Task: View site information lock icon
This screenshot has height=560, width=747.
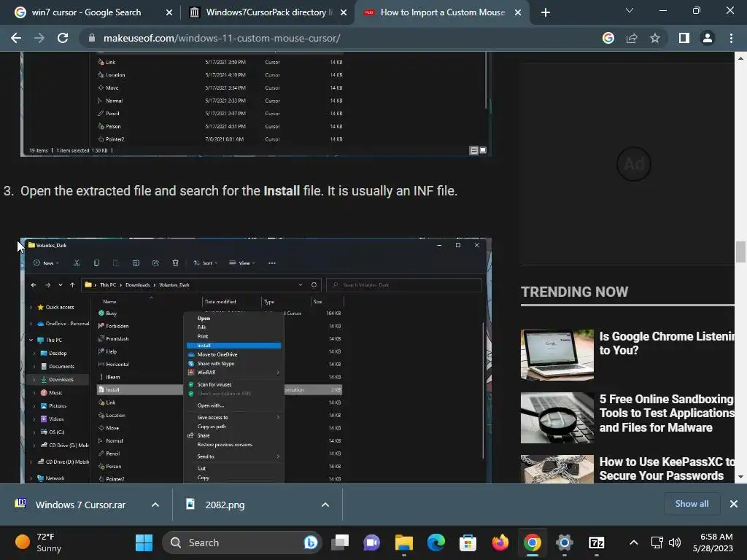Action: tap(92, 38)
